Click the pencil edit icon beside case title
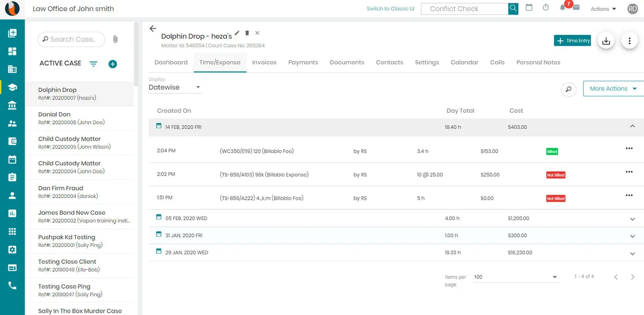Image resolution: width=644 pixels, height=315 pixels. [x=237, y=33]
